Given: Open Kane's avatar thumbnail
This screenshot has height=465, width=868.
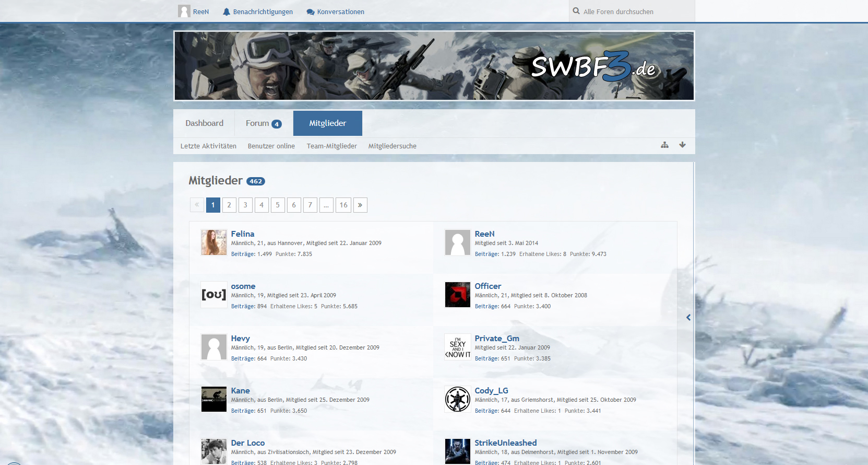Looking at the screenshot, I should pyautogui.click(x=214, y=399).
